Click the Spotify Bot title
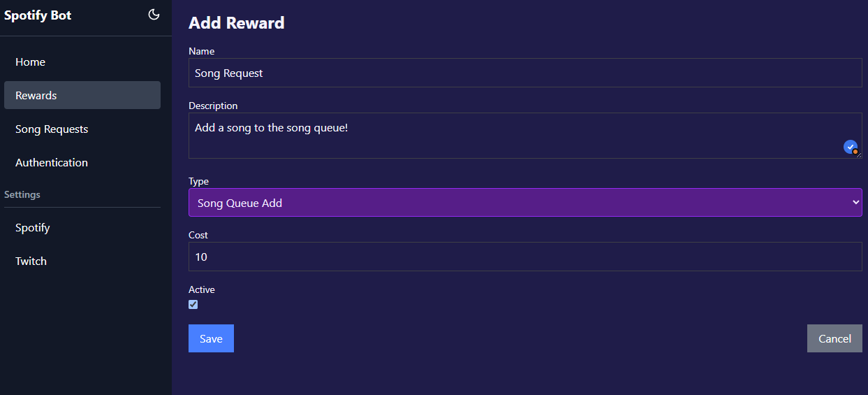The image size is (868, 395). [x=38, y=15]
